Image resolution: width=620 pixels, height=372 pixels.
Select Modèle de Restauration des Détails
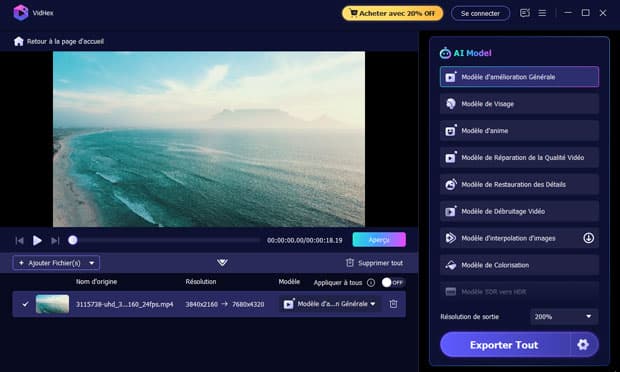click(x=519, y=184)
